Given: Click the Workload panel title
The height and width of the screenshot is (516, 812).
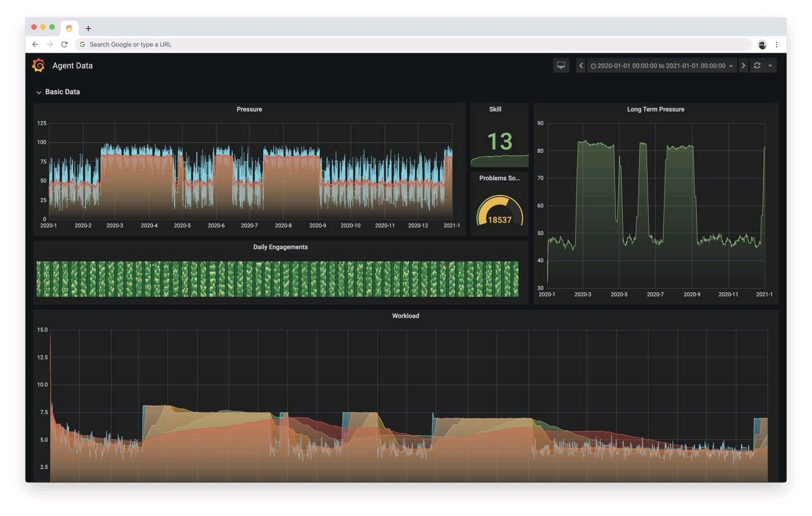Looking at the screenshot, I should 405,316.
